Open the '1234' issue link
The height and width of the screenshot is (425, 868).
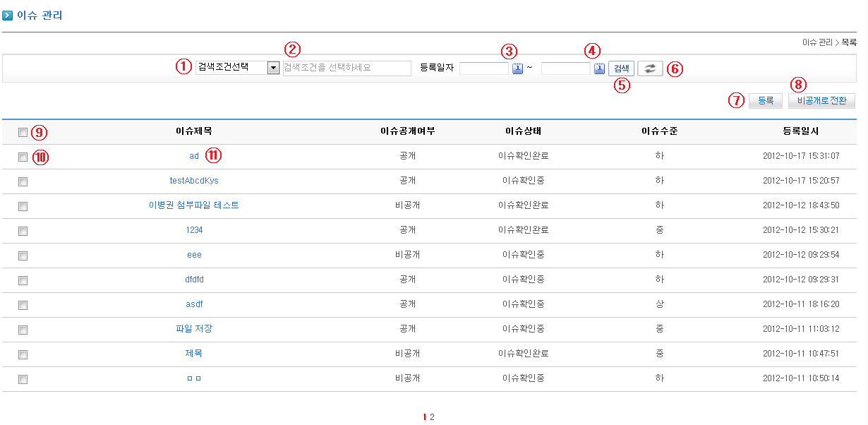[194, 230]
